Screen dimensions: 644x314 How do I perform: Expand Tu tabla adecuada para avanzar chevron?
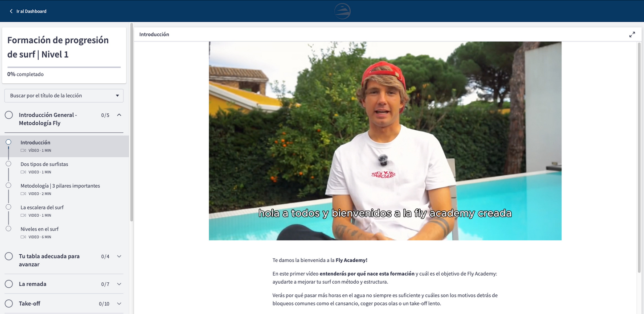(x=119, y=256)
